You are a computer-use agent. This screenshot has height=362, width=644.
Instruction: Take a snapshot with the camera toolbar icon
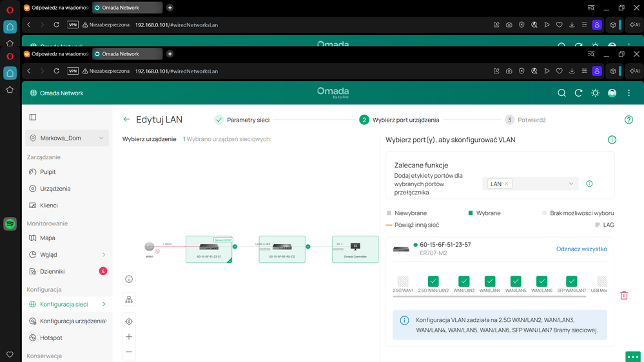[509, 71]
